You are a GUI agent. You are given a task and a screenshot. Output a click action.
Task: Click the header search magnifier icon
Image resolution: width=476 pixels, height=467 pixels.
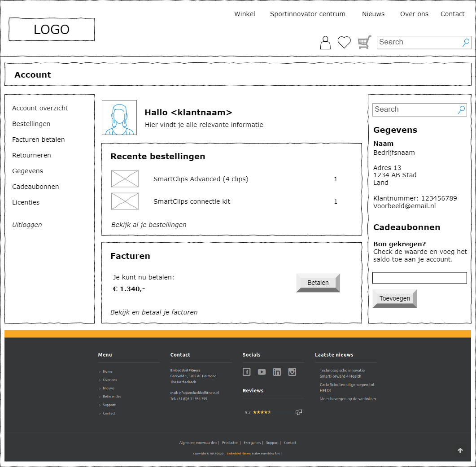coord(466,43)
